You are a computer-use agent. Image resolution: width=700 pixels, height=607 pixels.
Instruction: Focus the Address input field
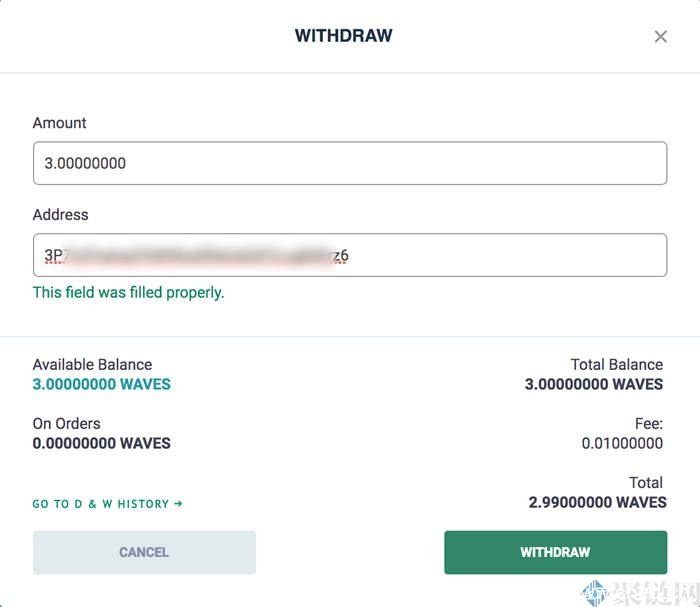pos(349,255)
